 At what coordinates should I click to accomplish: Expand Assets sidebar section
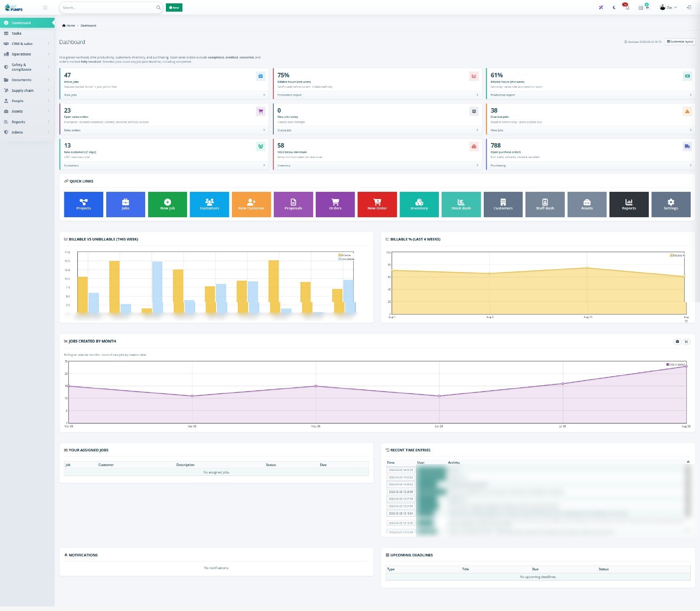[x=27, y=111]
